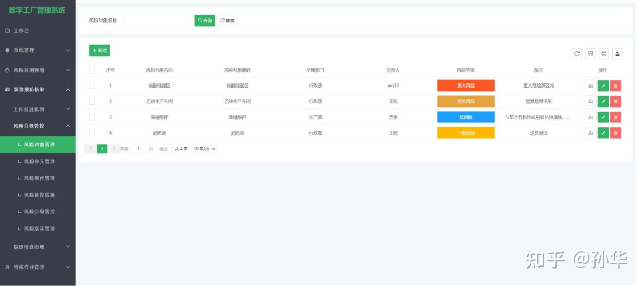This screenshot has height=286, width=644.
Task: Focus the 风险对象名称 search input
Action: (x=154, y=20)
